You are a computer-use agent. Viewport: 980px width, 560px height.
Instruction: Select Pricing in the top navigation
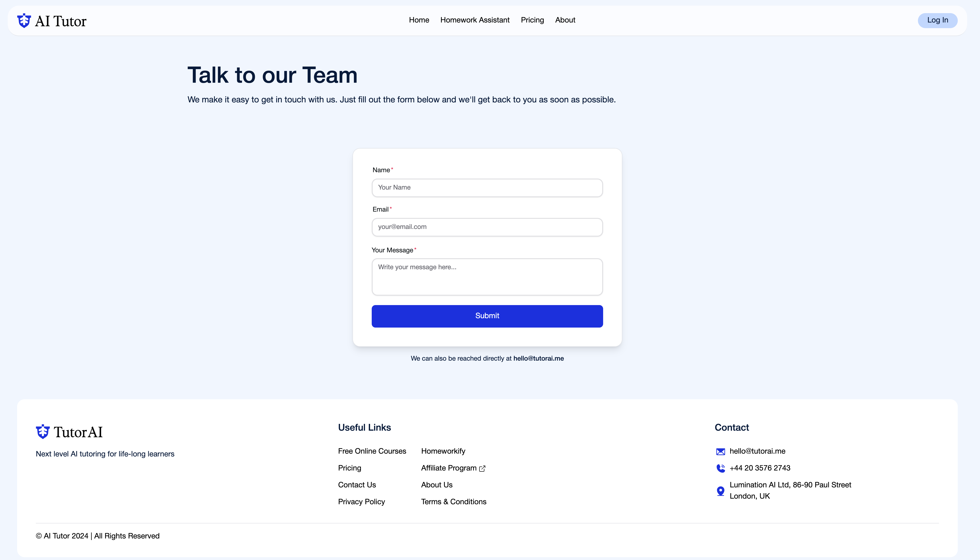coord(532,20)
